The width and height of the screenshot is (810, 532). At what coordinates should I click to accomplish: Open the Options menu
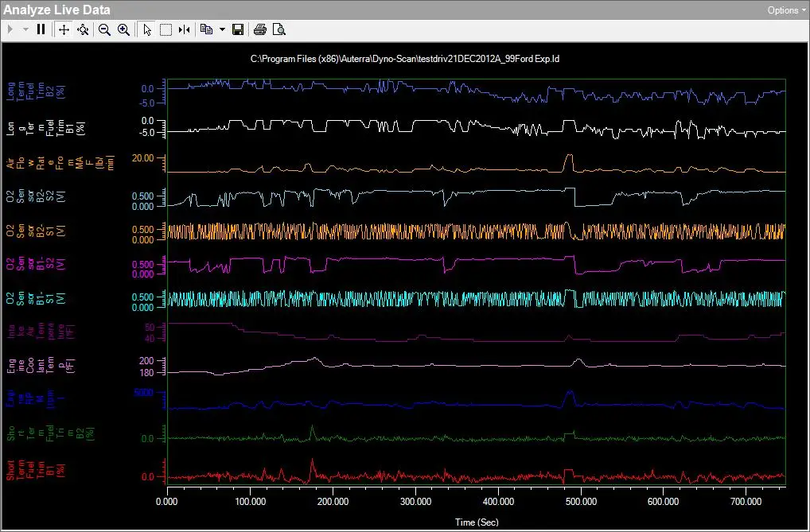(x=786, y=10)
